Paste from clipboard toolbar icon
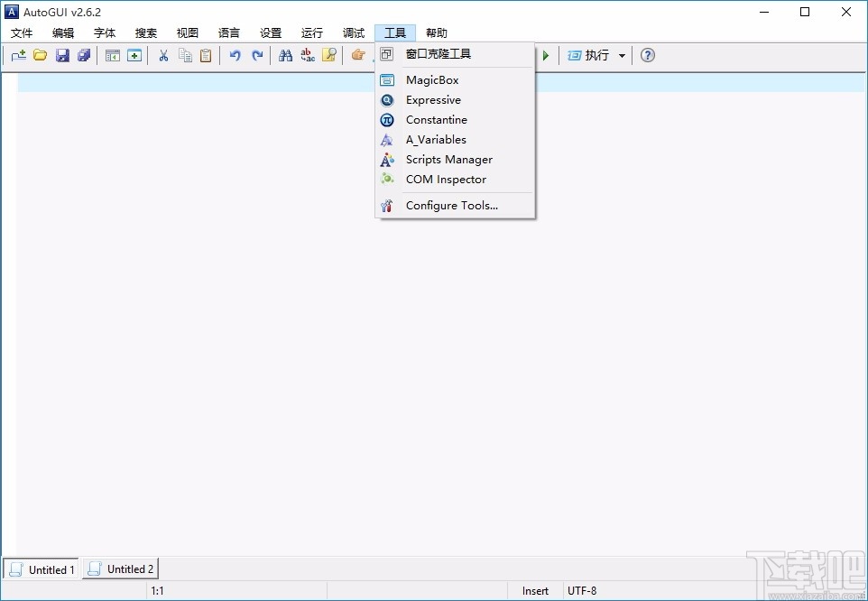Image resolution: width=868 pixels, height=601 pixels. (206, 55)
